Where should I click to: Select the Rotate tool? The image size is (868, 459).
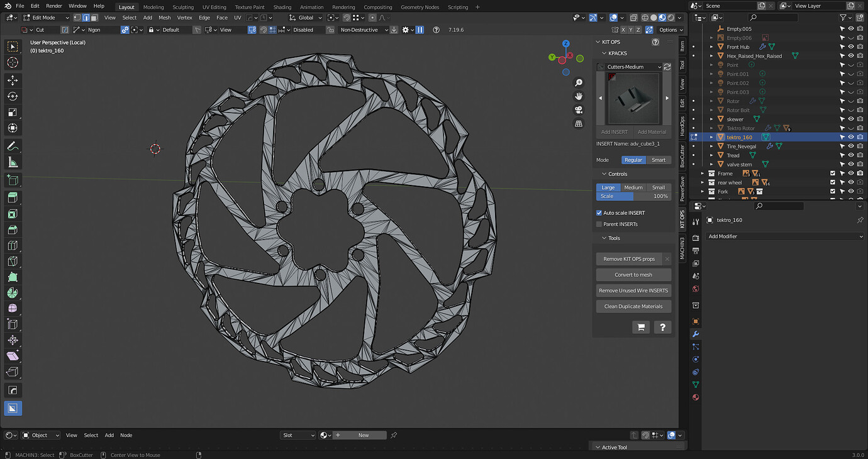pos(13,96)
